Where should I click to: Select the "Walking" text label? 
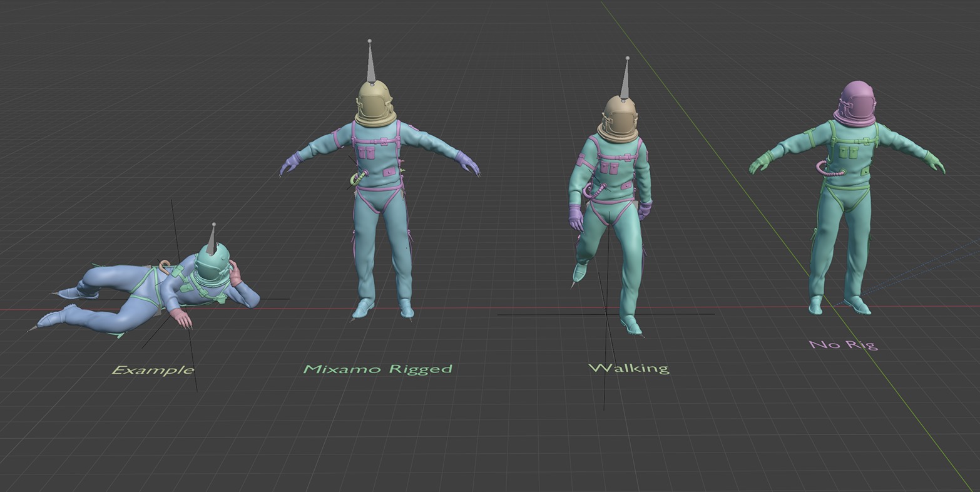[x=629, y=368]
